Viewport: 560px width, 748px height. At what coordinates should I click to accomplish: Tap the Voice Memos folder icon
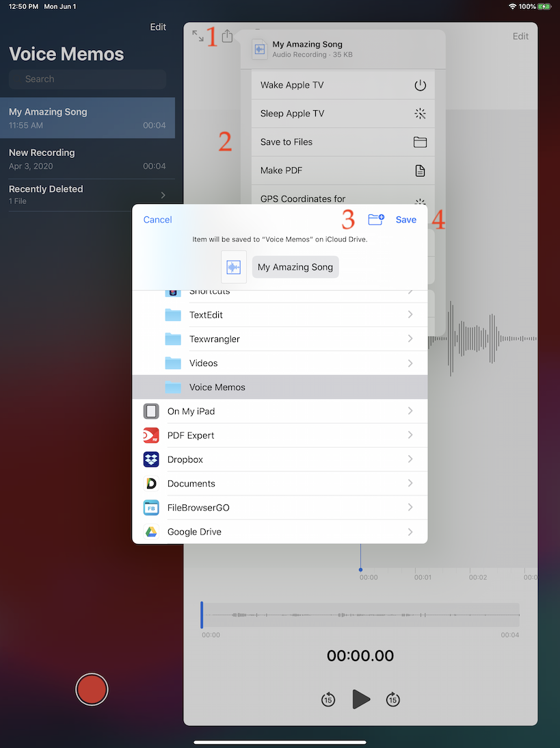173,387
